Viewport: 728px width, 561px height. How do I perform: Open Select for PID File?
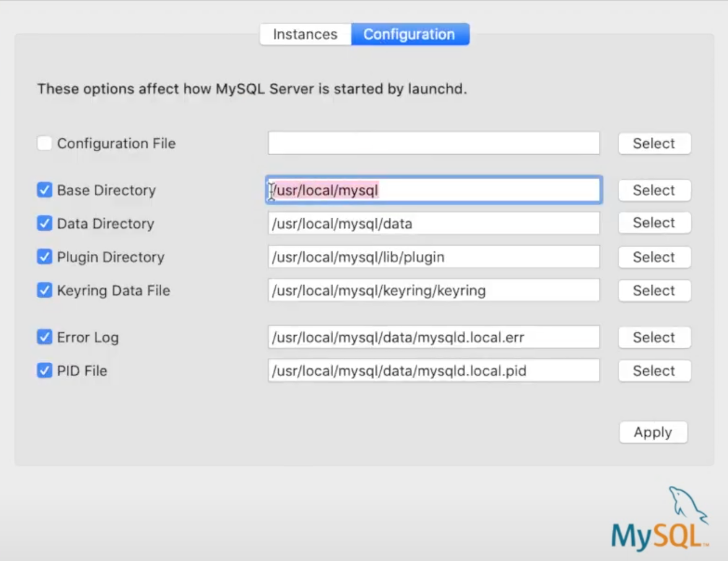[654, 371]
